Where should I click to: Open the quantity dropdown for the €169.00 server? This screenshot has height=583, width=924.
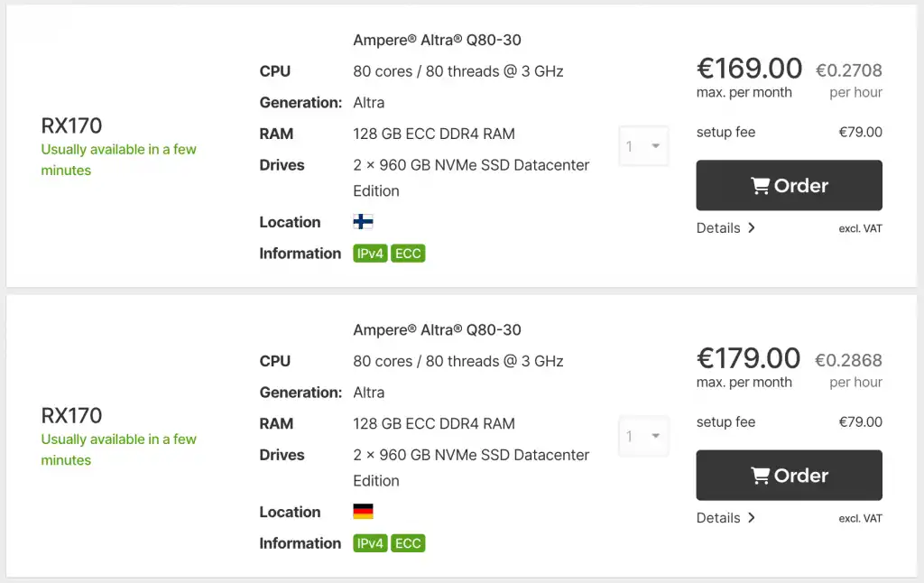[x=643, y=146]
